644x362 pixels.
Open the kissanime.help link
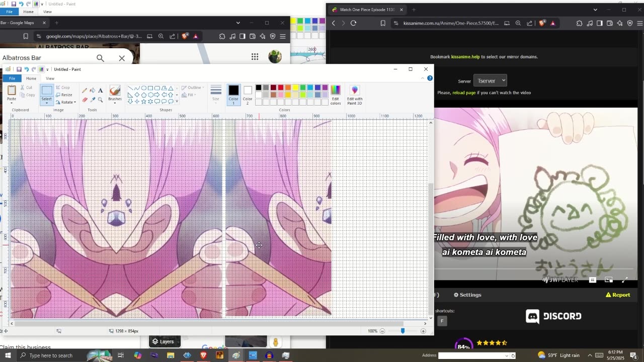click(465, 57)
